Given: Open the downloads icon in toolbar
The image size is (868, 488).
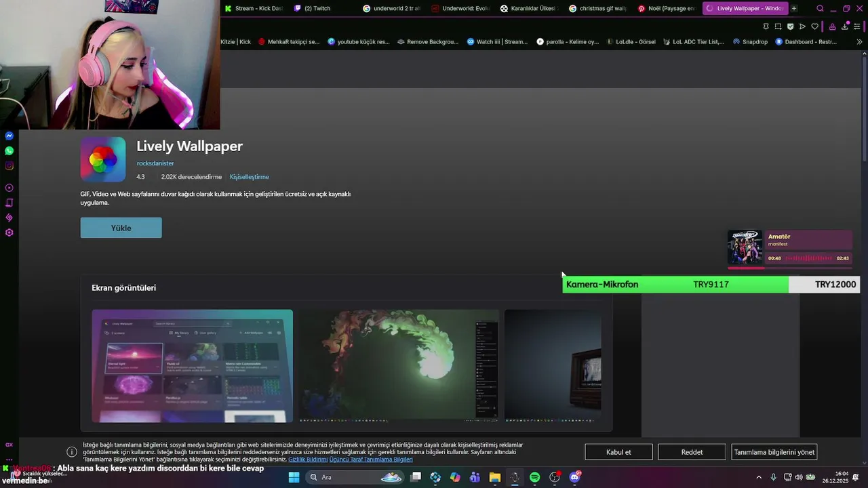Looking at the screenshot, I should click(845, 26).
